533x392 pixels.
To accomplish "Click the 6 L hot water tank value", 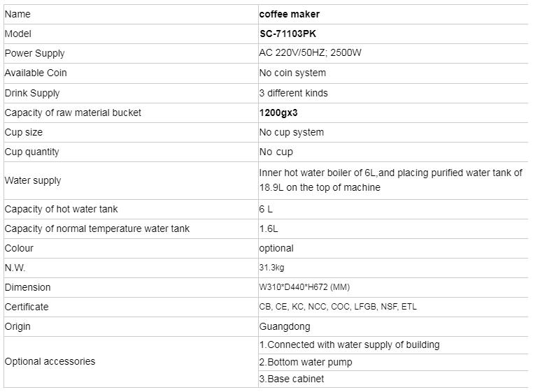I will click(x=266, y=209).
